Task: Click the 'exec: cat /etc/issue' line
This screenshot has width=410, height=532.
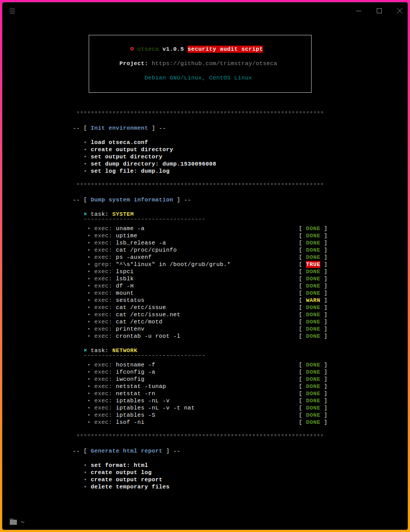Action: point(130,307)
